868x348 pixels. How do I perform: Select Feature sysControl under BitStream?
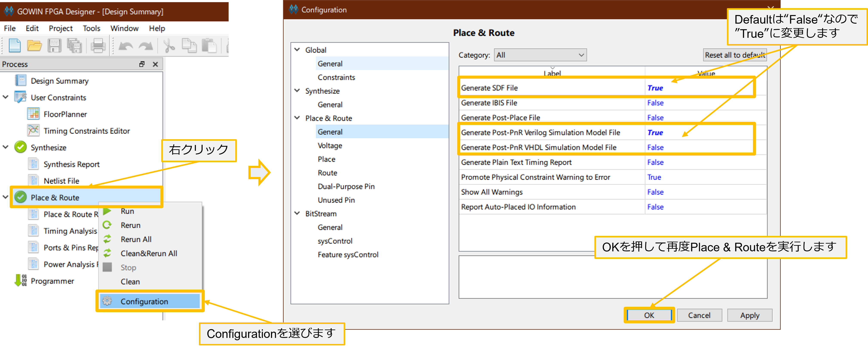(348, 254)
